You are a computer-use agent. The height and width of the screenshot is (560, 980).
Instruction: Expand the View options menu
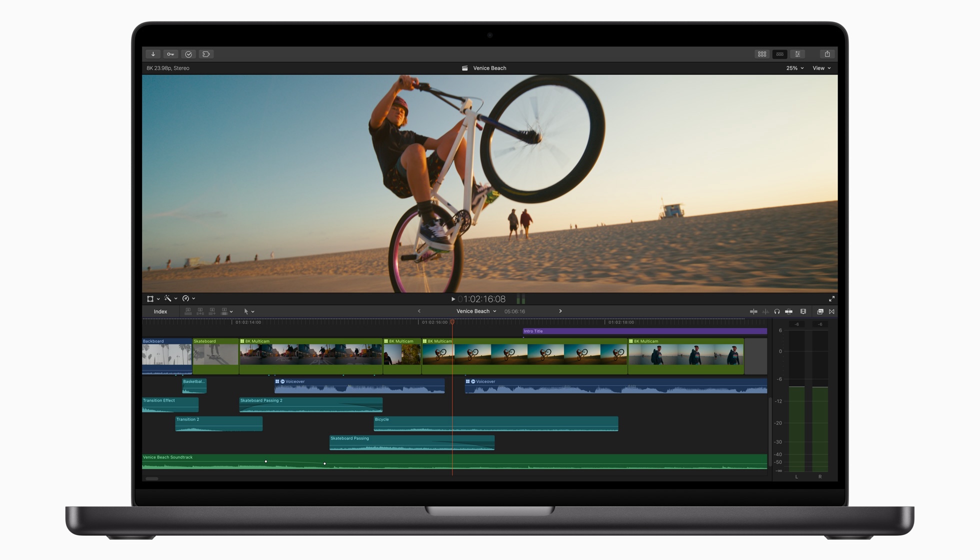coord(821,68)
